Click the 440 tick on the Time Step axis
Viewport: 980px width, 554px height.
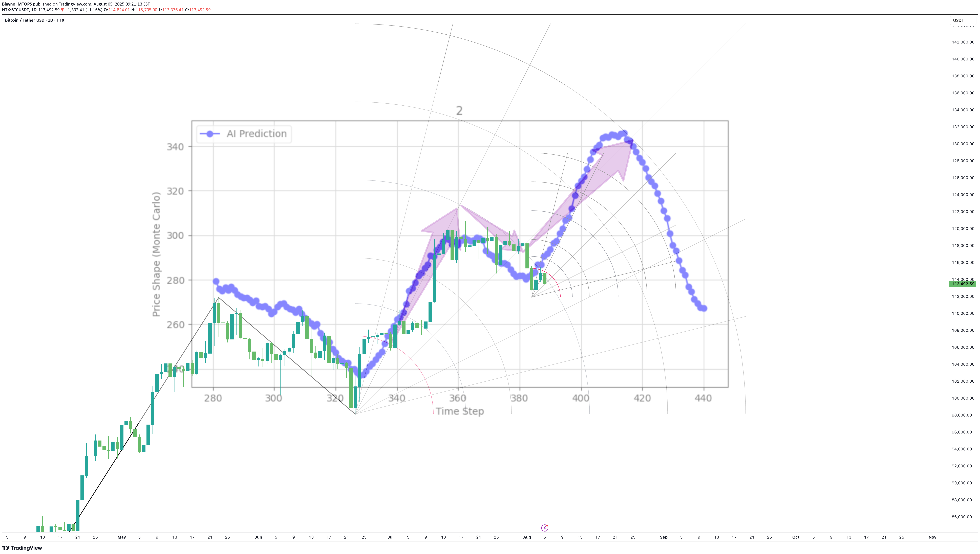(x=703, y=398)
